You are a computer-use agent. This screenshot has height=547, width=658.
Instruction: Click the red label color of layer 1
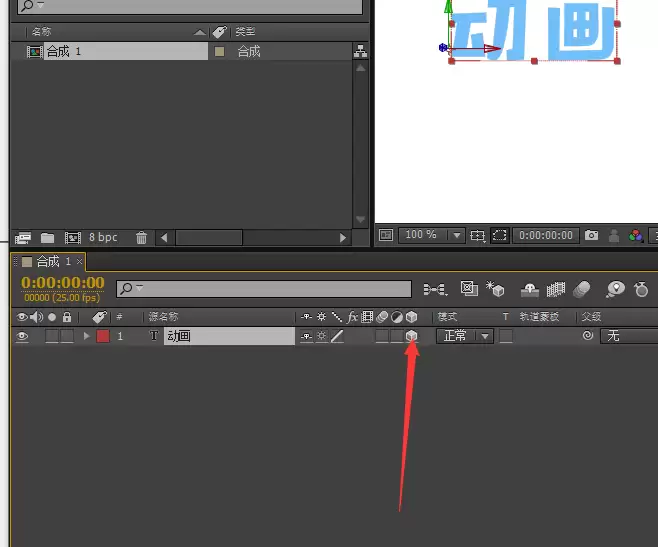point(103,336)
